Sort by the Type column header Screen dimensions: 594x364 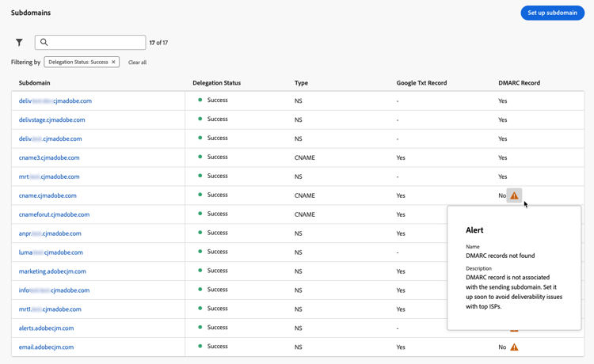(x=301, y=82)
